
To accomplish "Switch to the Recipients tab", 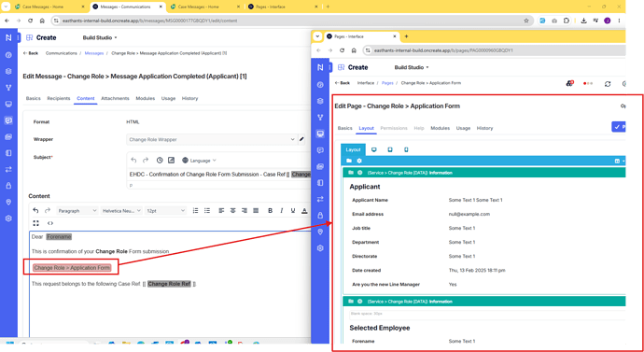I will [58, 99].
